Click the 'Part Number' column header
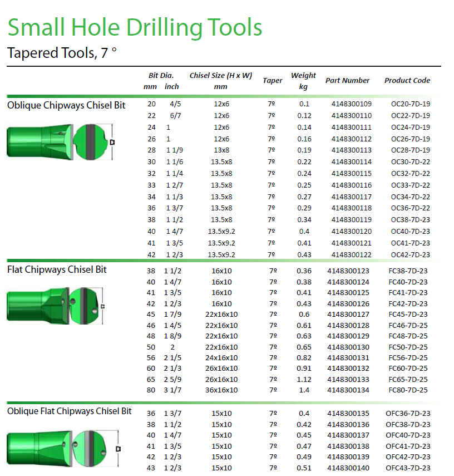 pyautogui.click(x=347, y=80)
